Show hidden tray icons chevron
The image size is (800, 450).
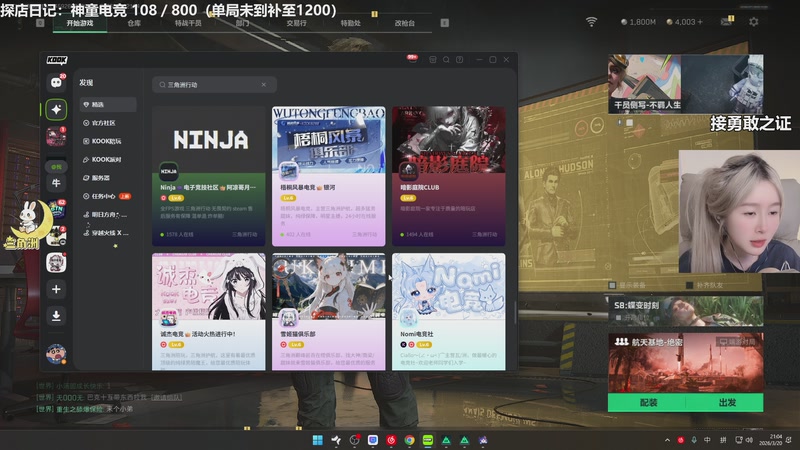[667, 440]
